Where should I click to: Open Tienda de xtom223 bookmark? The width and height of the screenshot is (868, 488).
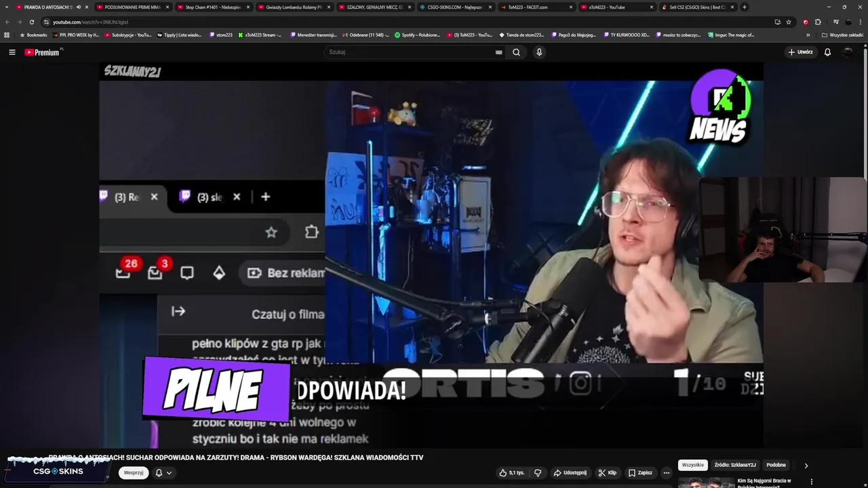coord(521,35)
